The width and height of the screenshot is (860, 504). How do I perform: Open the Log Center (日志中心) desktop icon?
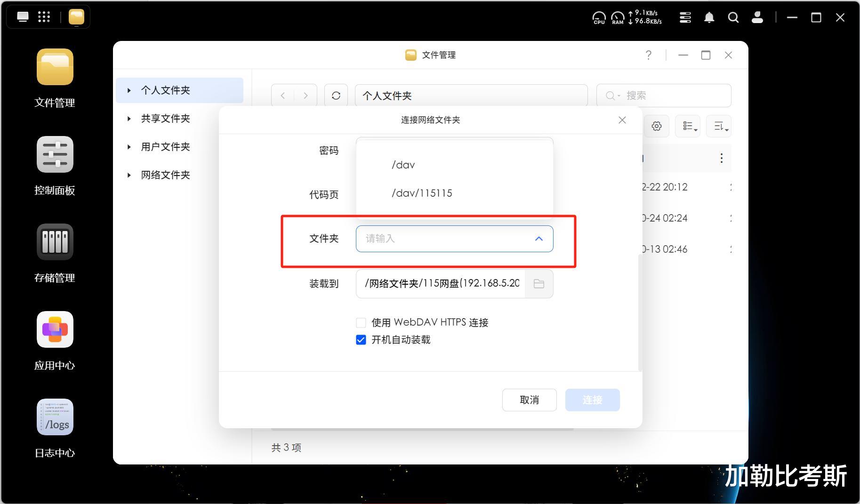coord(55,417)
